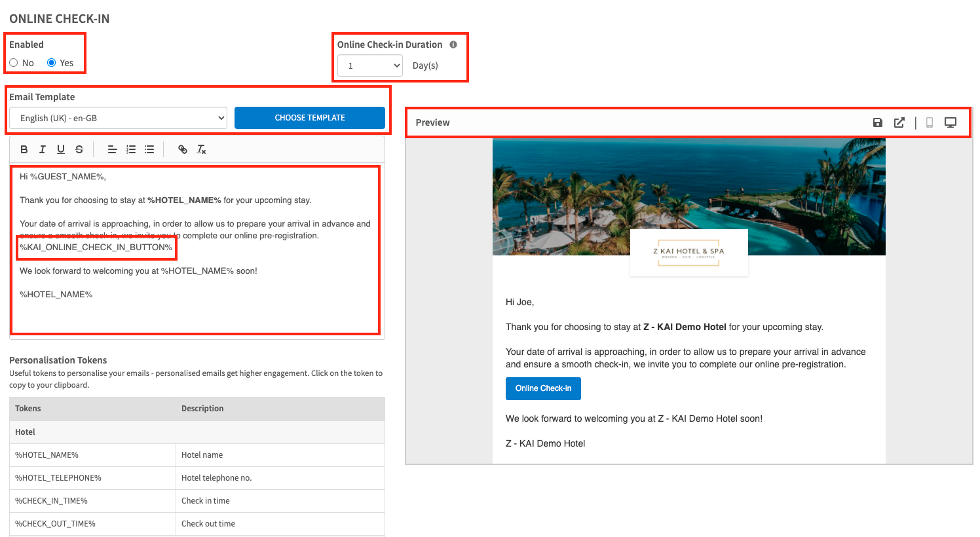
Task: Click the text alignment icon
Action: (112, 149)
